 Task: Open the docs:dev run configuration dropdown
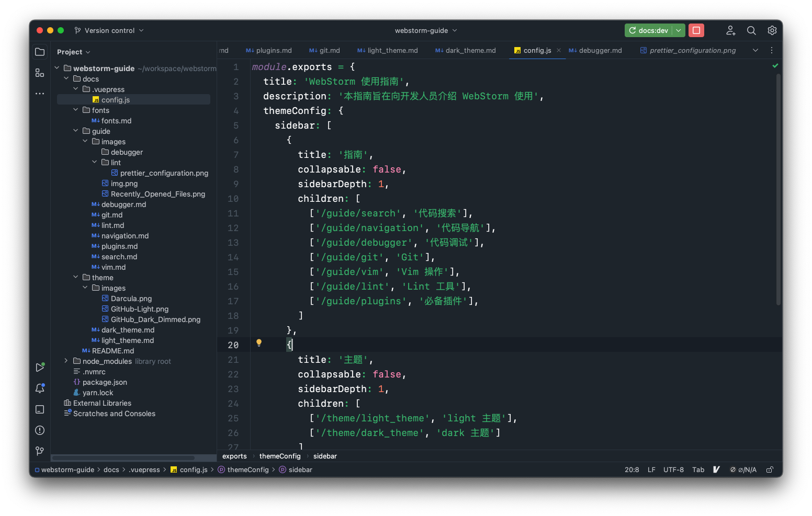click(679, 30)
